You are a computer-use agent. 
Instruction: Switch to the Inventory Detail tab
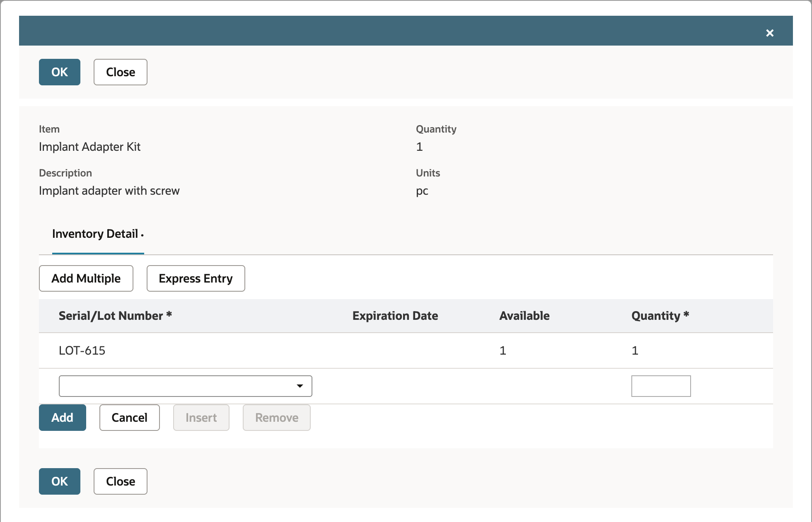coord(98,234)
